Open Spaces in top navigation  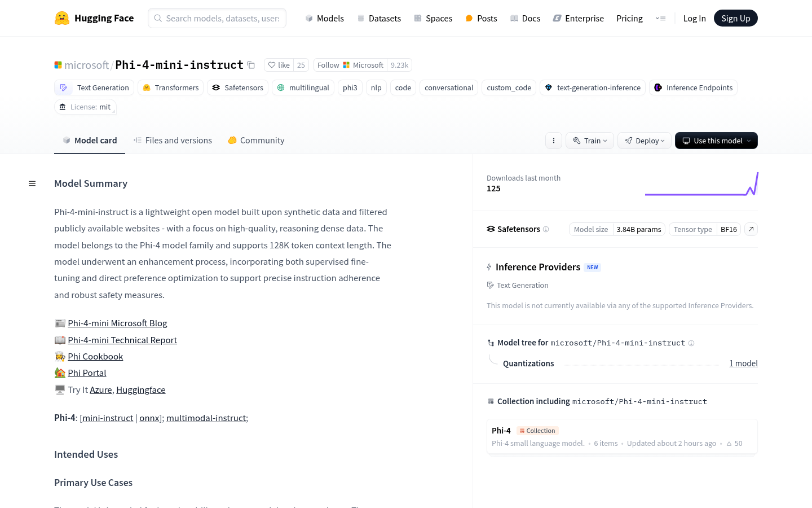pos(433,18)
